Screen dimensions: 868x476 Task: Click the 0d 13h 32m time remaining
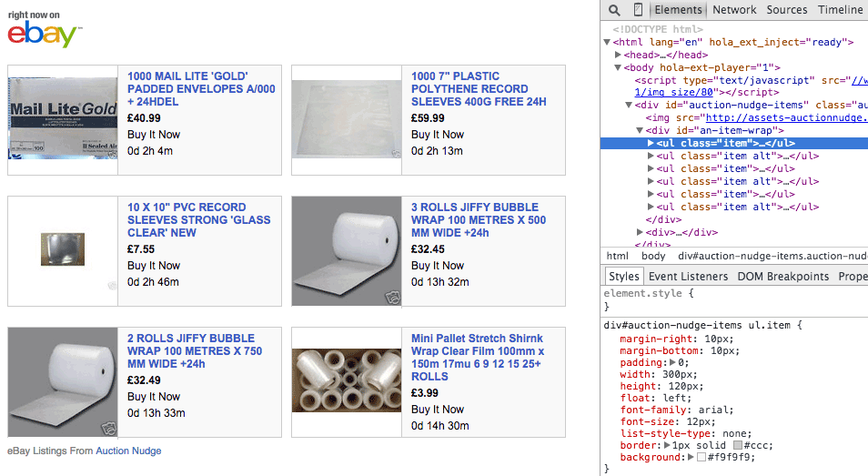pyautogui.click(x=440, y=282)
